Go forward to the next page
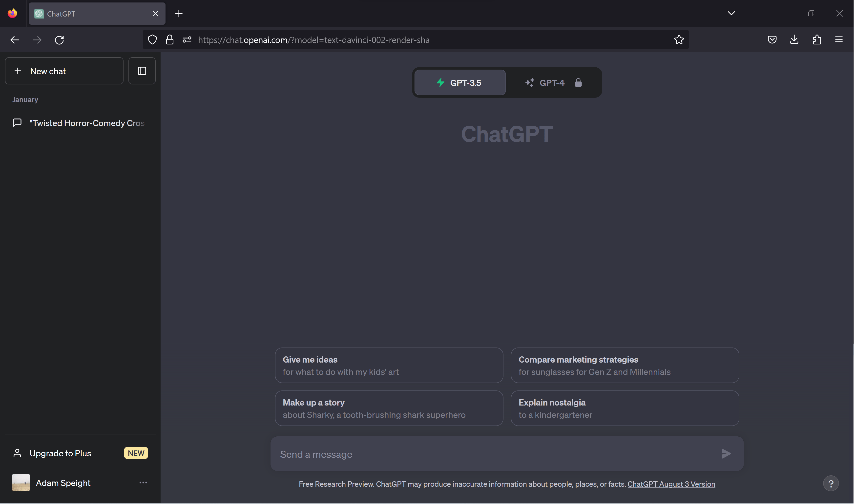This screenshot has height=504, width=854. (x=37, y=40)
